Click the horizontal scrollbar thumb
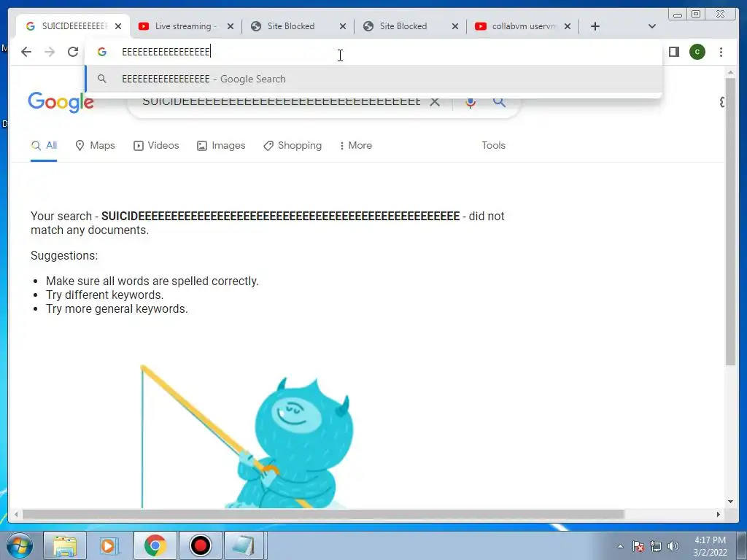 (323, 514)
